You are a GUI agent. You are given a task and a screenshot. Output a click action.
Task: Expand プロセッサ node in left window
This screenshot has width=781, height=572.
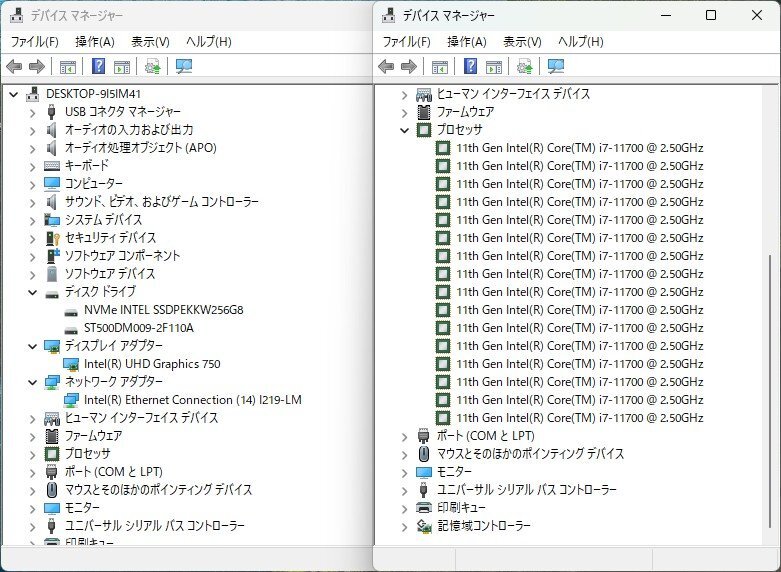point(32,455)
